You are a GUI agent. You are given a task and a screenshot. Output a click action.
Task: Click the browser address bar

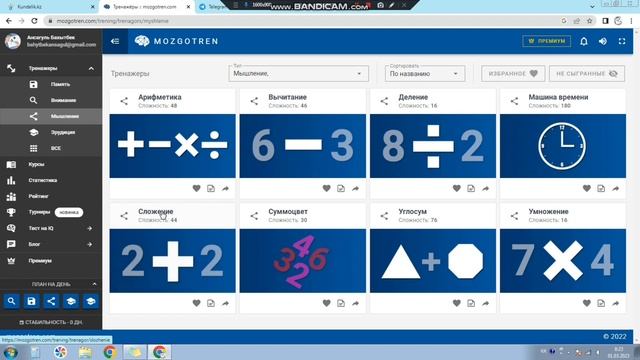(x=302, y=21)
